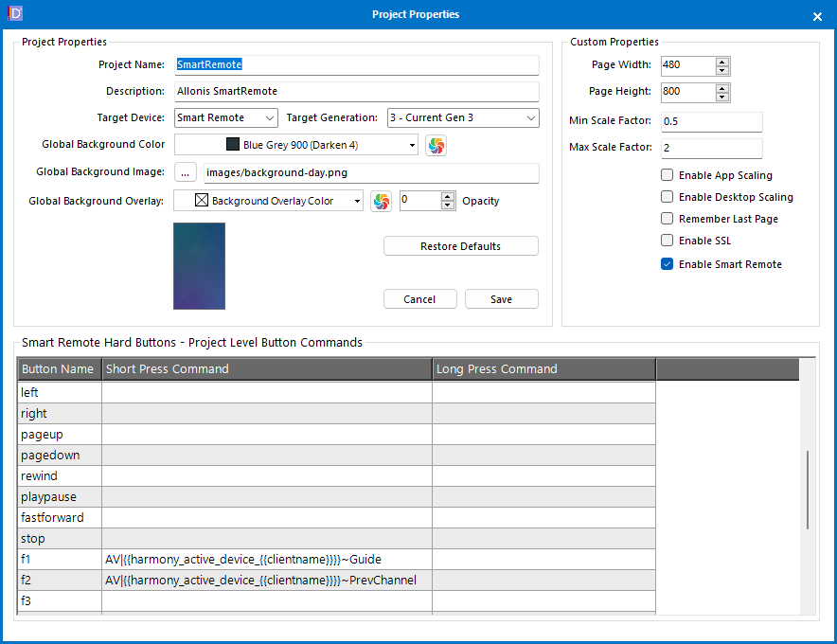Close the Project Properties dialog
The height and width of the screenshot is (644, 837).
(x=817, y=16)
